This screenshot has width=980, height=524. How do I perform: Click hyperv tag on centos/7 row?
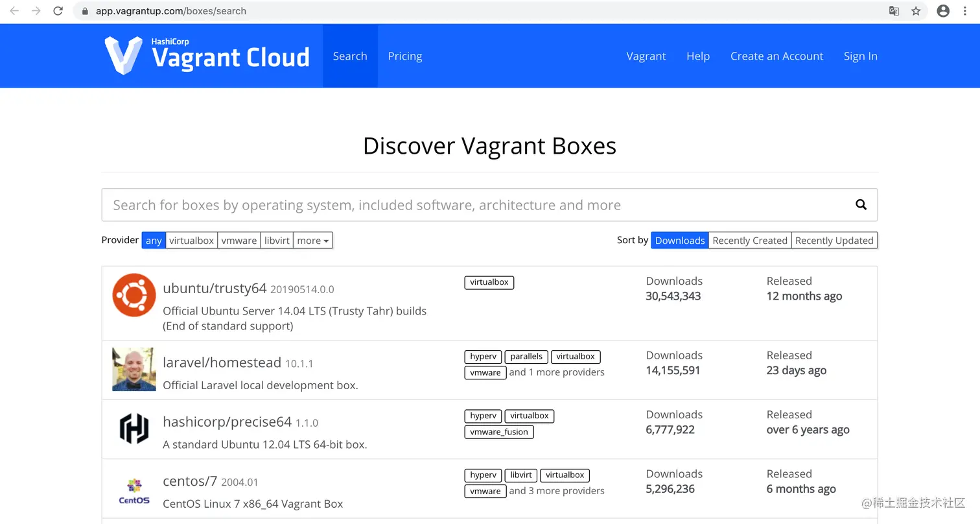pyautogui.click(x=484, y=475)
